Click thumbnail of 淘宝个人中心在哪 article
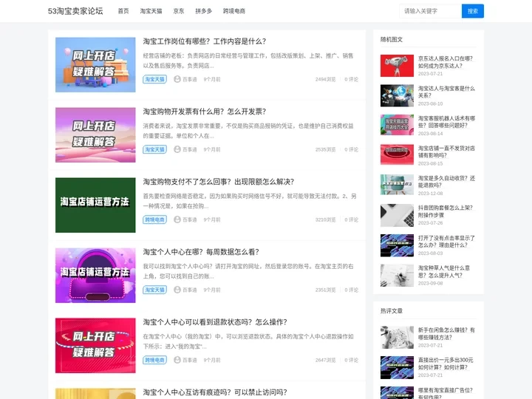 (95, 276)
